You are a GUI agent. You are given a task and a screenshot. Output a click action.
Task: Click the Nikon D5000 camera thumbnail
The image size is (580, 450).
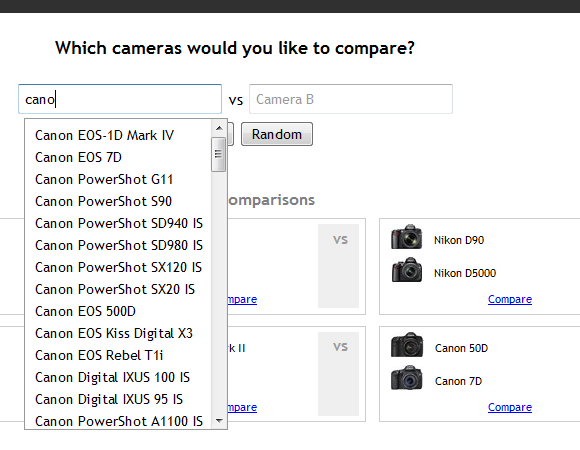pos(407,270)
